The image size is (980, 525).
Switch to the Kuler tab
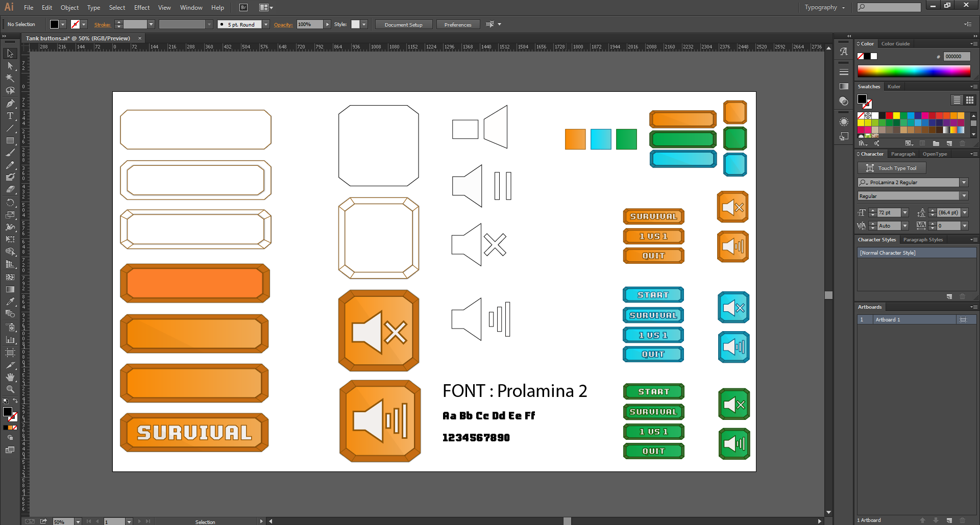pyautogui.click(x=894, y=87)
